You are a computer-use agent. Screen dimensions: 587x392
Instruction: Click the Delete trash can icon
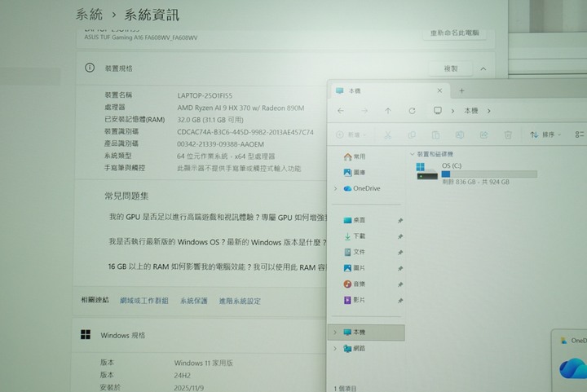click(508, 134)
